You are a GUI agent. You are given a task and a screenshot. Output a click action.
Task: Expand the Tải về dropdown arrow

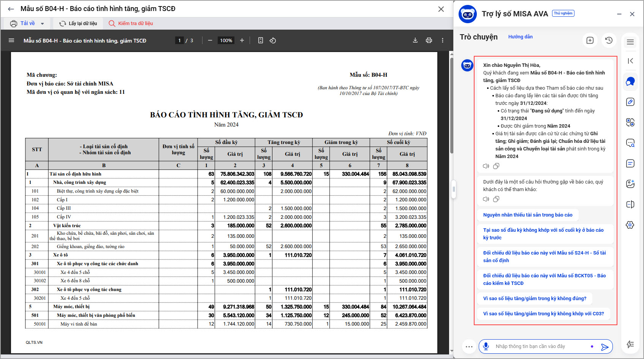(x=42, y=24)
